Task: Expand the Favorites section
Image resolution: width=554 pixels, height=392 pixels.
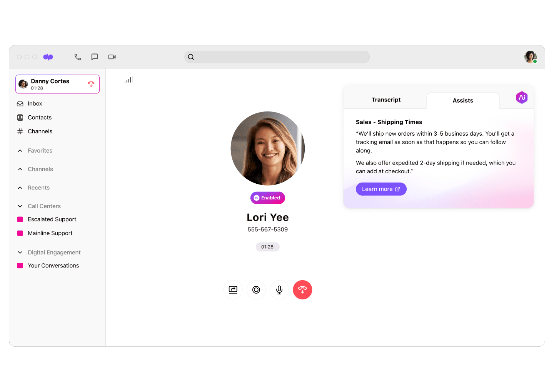Action: (20, 151)
